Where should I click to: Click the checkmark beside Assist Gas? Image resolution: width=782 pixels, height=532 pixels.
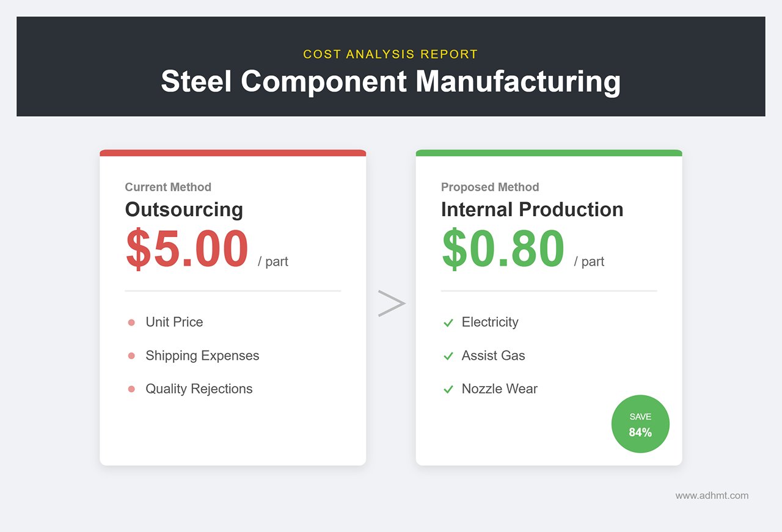[x=448, y=356]
